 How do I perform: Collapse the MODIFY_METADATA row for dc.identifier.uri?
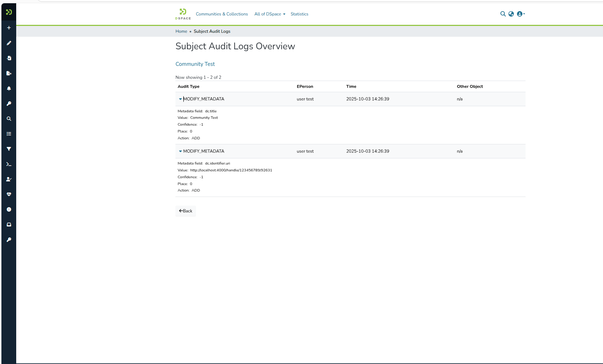point(180,151)
